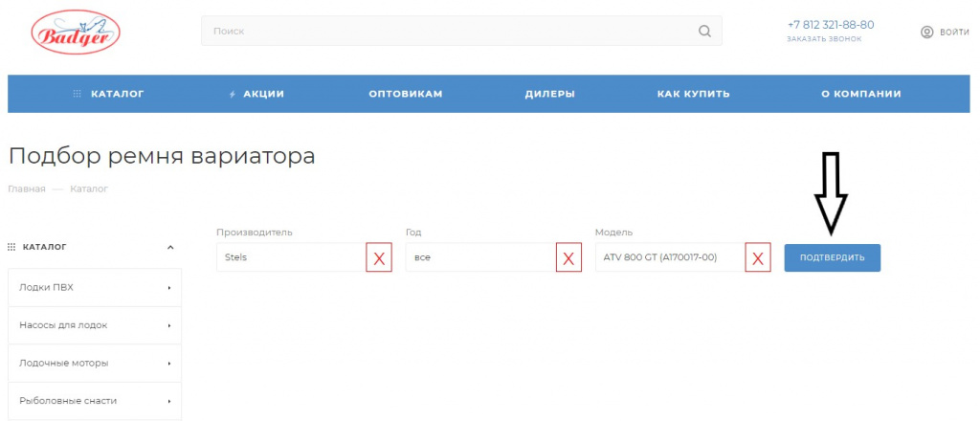Image resolution: width=980 pixels, height=421 pixels.
Task: Open the Производитель dropdown showing Stels
Action: tap(289, 257)
